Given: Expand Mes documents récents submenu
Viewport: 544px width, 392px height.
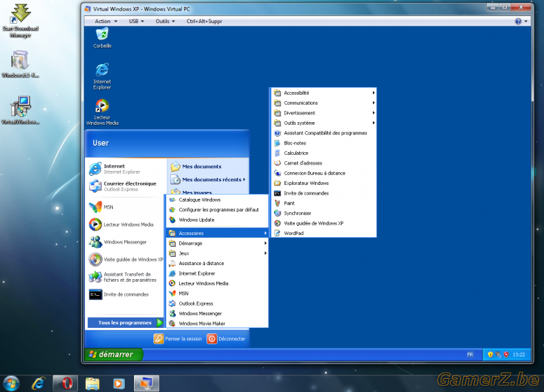Looking at the screenshot, I should pos(207,180).
